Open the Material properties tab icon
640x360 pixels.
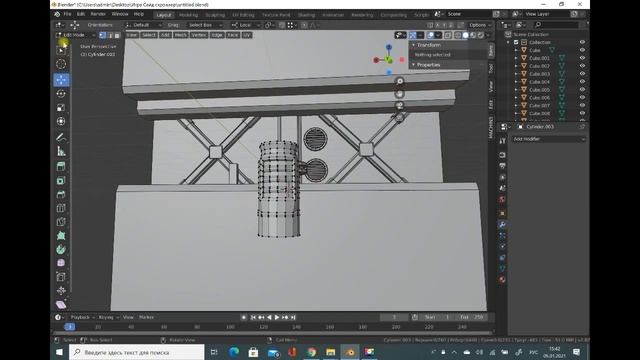click(502, 280)
